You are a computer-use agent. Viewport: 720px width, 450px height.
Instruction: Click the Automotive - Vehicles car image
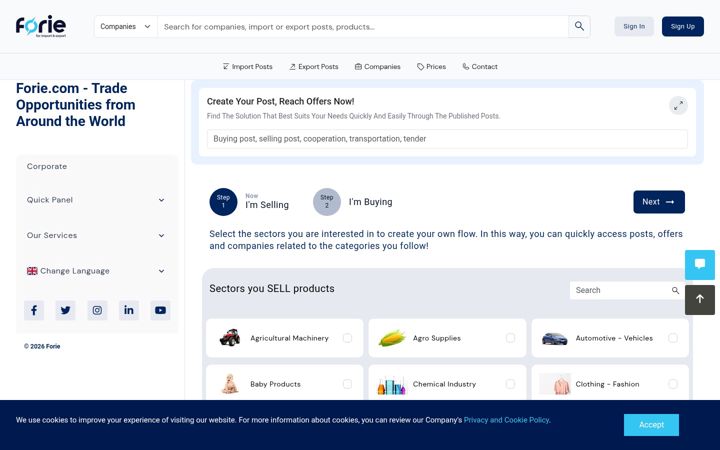pyautogui.click(x=554, y=338)
